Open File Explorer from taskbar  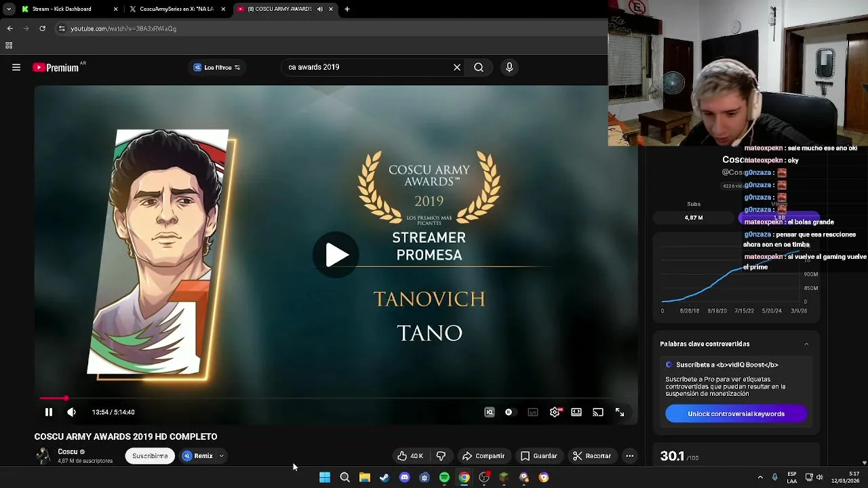[365, 478]
